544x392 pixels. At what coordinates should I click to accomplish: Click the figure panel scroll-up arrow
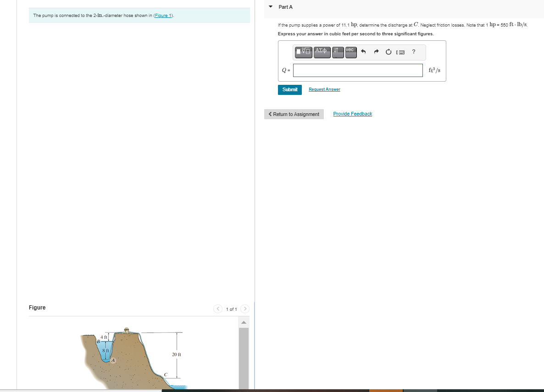click(x=244, y=323)
